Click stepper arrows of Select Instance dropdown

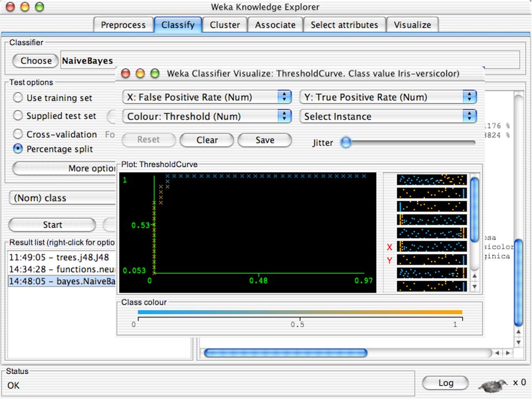coord(469,116)
